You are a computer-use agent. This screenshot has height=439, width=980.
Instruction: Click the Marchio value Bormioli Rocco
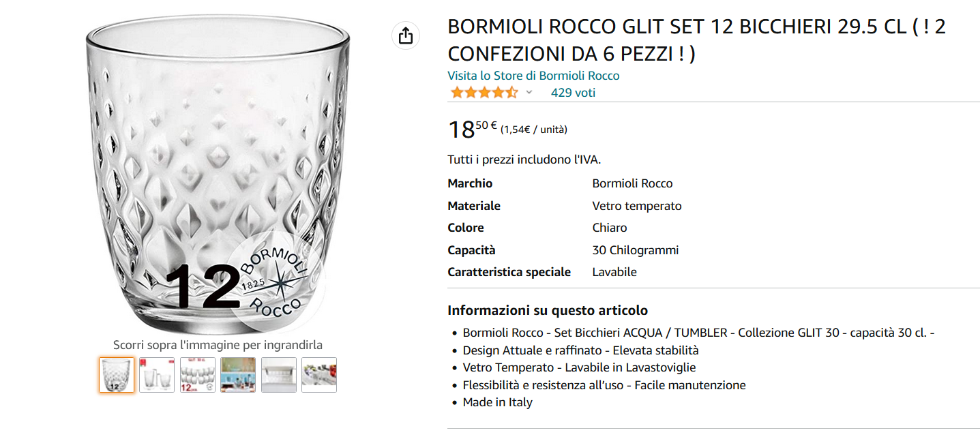(x=632, y=183)
